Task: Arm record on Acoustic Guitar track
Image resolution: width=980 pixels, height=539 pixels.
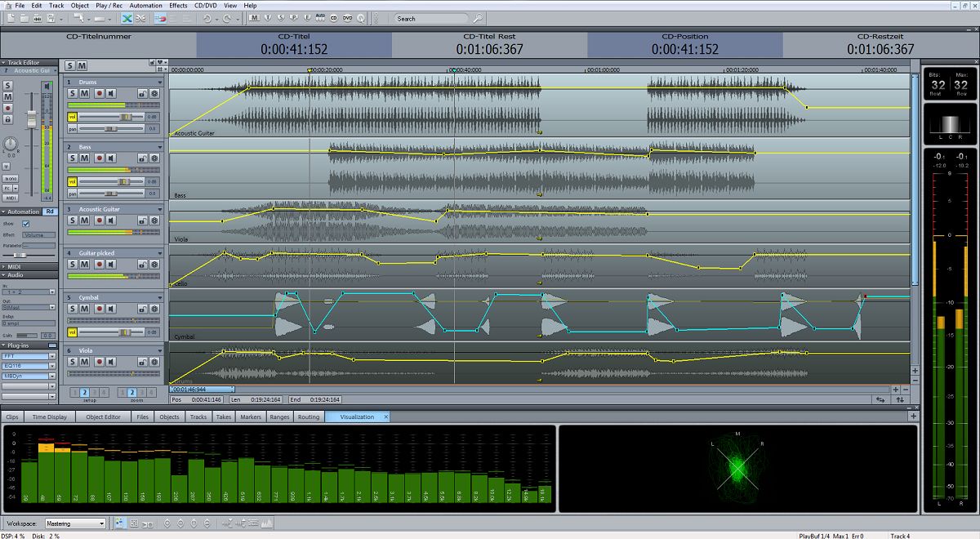Action: (99, 220)
